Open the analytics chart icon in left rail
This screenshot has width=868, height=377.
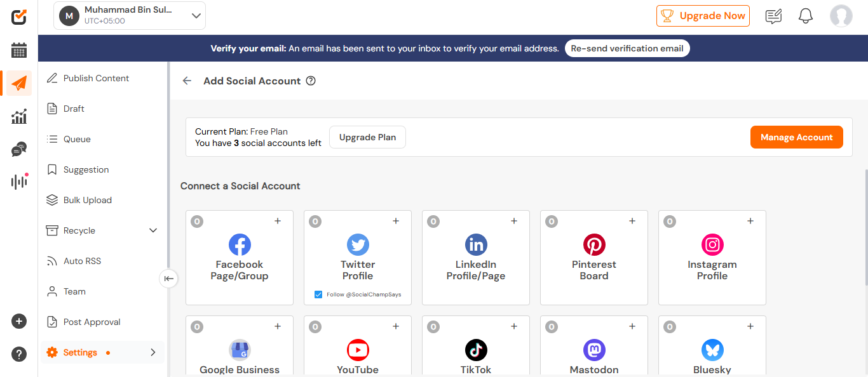pyautogui.click(x=19, y=116)
